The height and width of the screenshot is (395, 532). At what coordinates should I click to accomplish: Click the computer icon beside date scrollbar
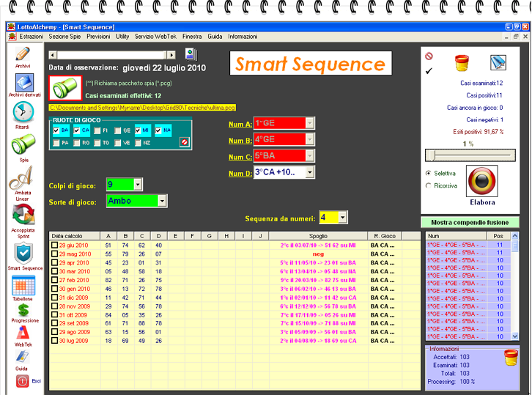tap(191, 54)
